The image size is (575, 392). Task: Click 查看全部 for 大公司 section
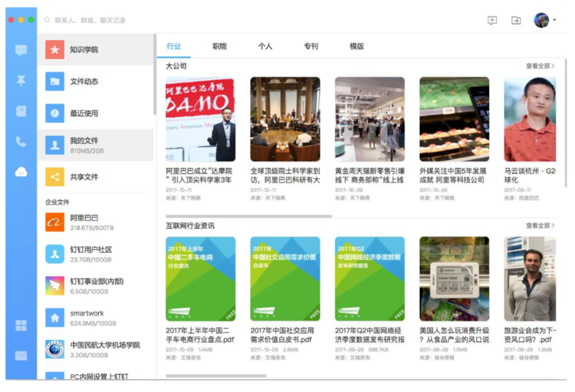pos(540,66)
